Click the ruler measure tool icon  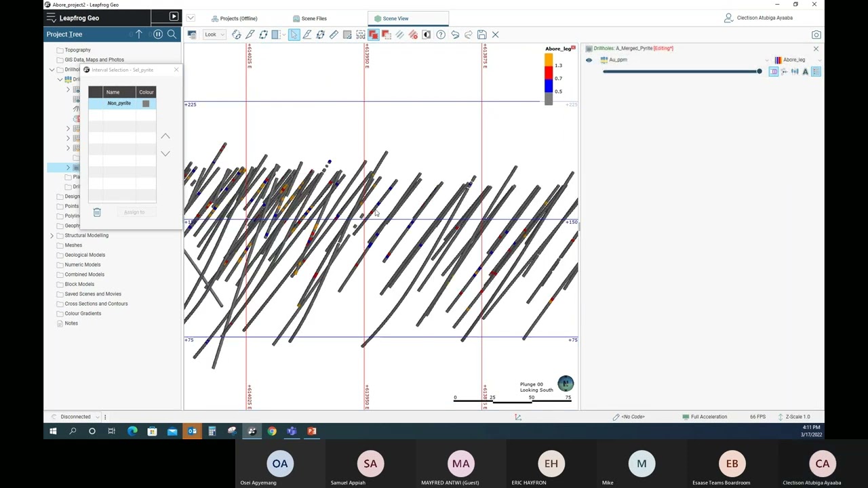pyautogui.click(x=334, y=35)
